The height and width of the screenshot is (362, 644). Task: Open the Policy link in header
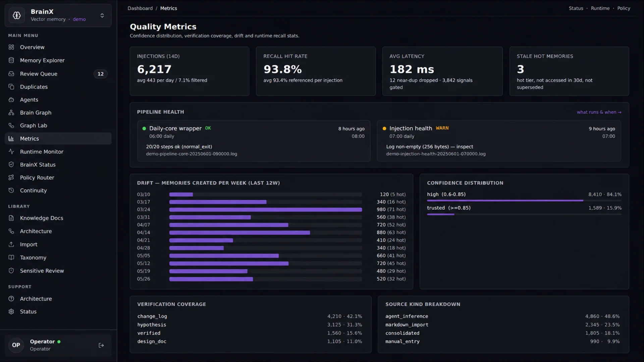[624, 8]
